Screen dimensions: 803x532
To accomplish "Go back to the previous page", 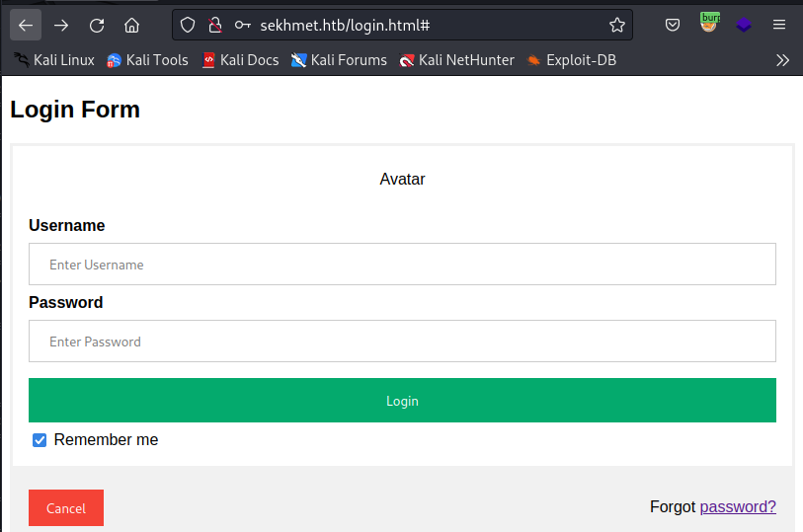I will (26, 25).
